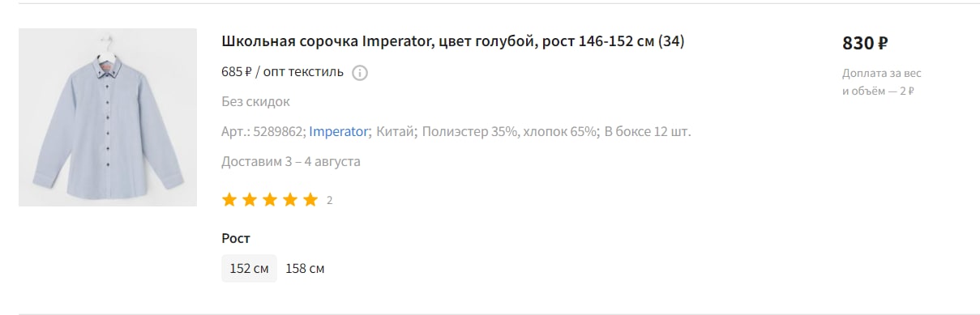The height and width of the screenshot is (315, 980).
Task: Select the 158 см size option
Action: (x=306, y=269)
